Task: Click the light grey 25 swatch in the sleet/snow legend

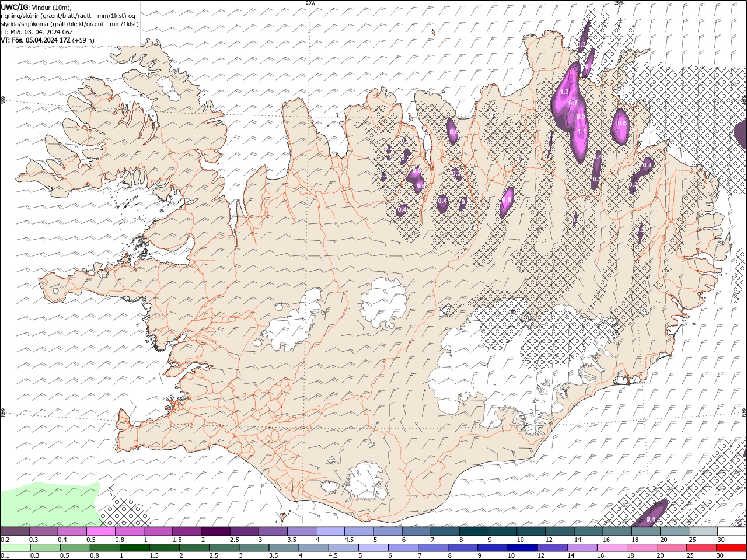Action: pyautogui.click(x=703, y=531)
